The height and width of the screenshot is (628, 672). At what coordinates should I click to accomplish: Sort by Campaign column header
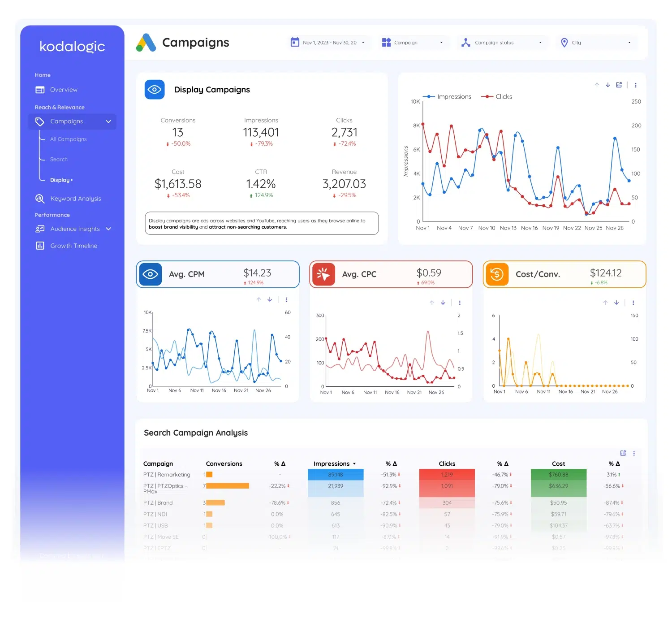point(158,463)
